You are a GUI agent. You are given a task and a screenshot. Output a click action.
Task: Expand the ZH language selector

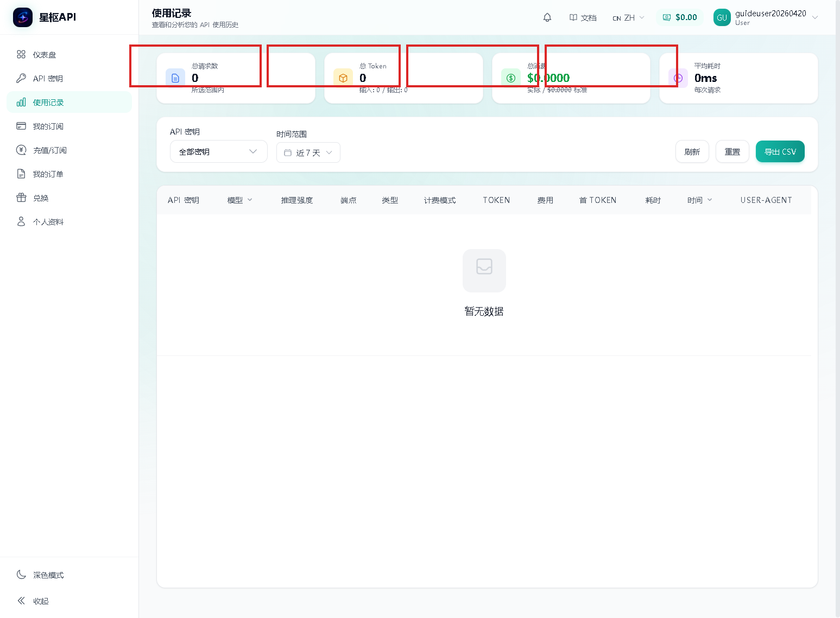628,18
